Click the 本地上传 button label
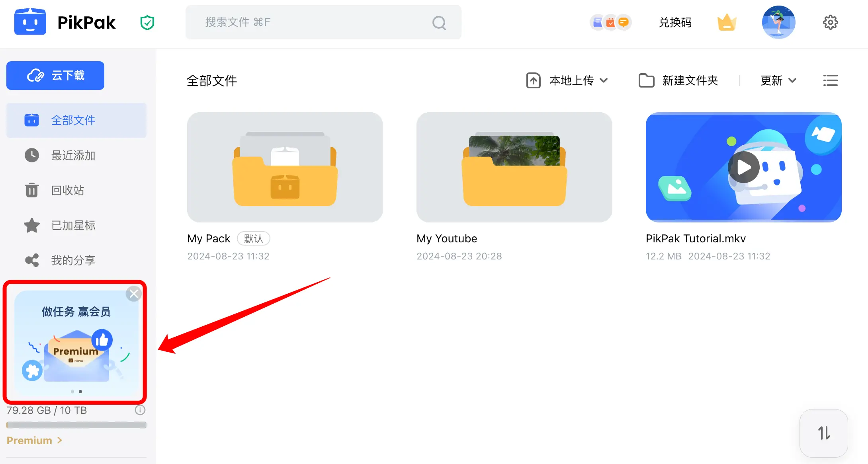The image size is (868, 464). point(572,80)
